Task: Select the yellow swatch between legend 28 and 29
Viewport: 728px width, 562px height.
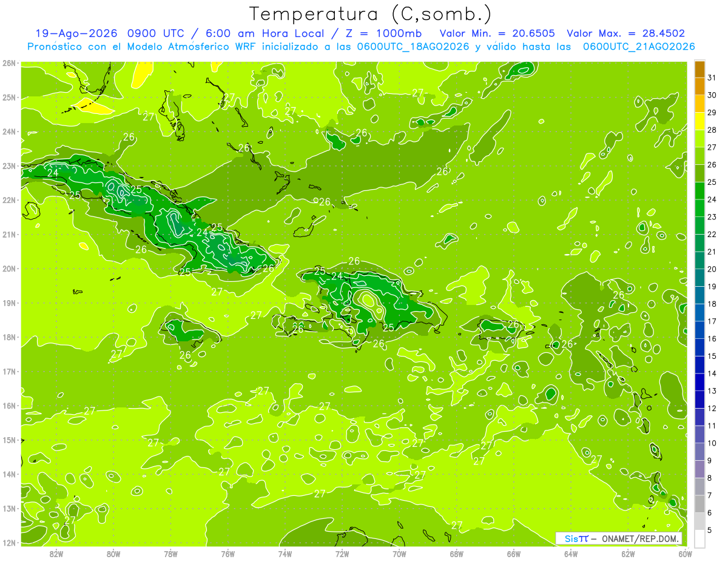Action: tap(699, 121)
